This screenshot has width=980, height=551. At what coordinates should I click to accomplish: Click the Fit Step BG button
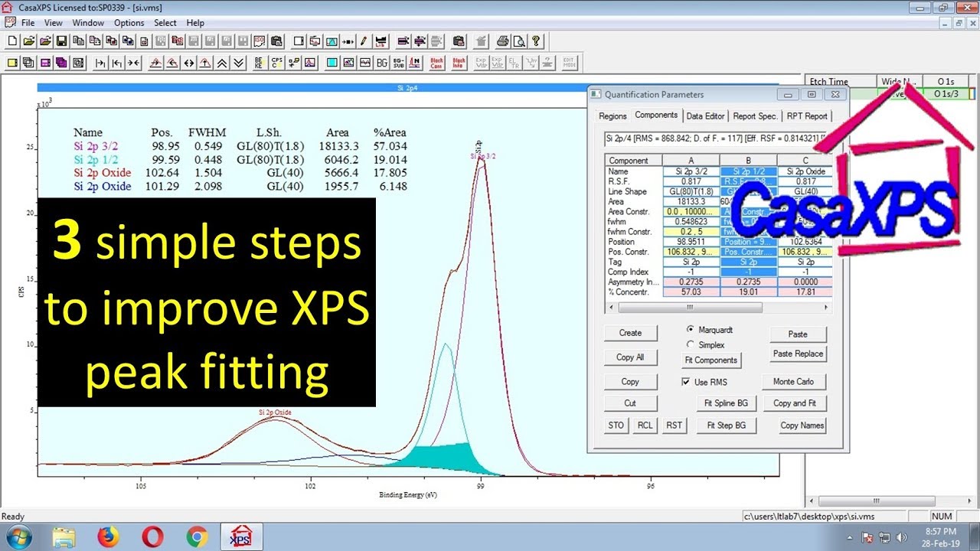[x=726, y=425]
